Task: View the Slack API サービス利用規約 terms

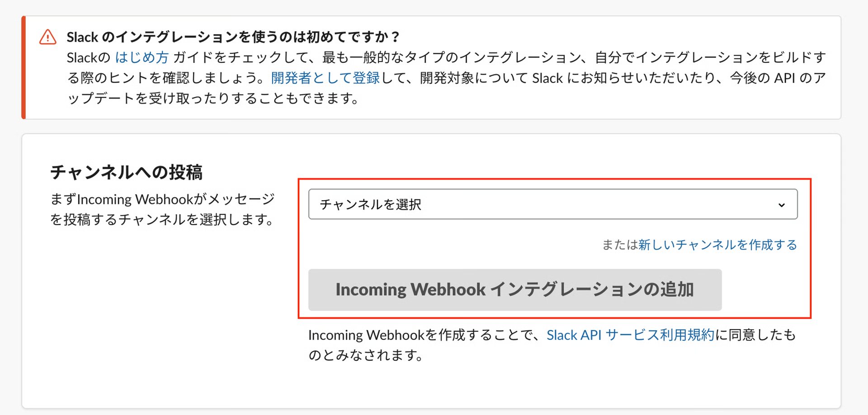Action: [x=630, y=335]
